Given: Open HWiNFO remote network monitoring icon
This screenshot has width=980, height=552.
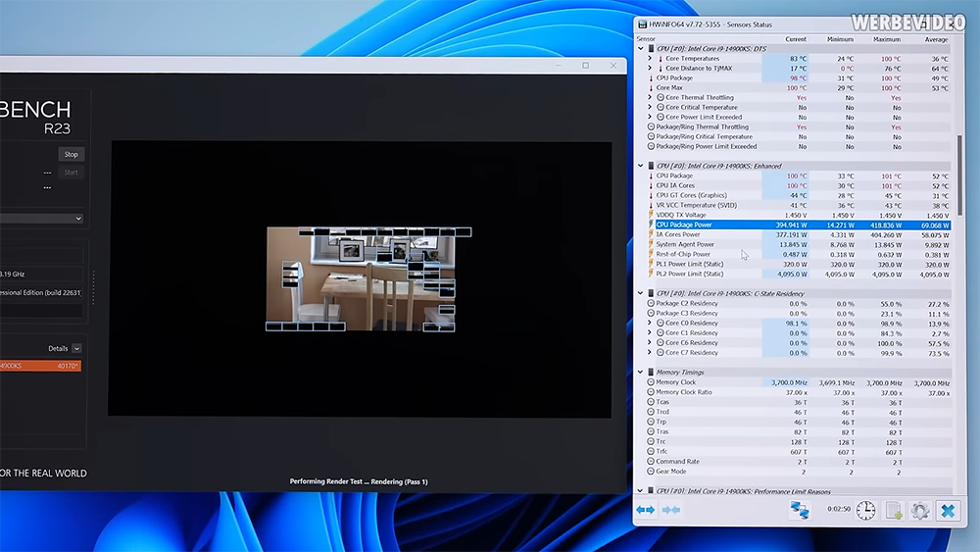Looking at the screenshot, I should (800, 510).
